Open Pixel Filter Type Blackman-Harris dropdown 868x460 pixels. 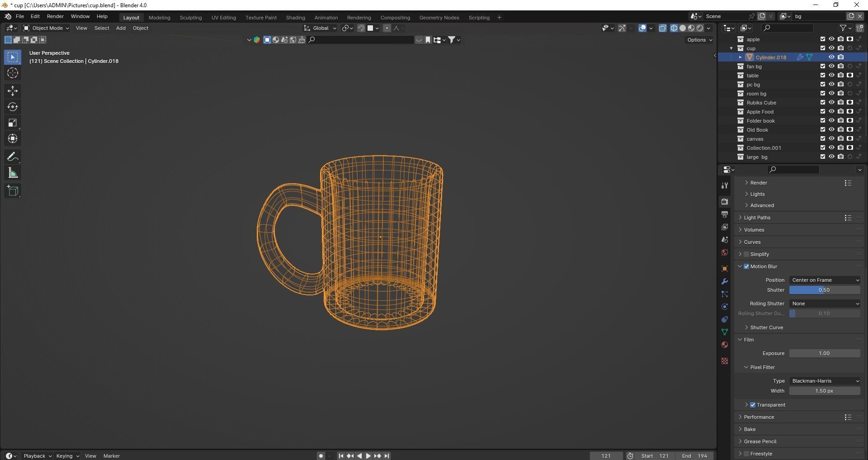pyautogui.click(x=825, y=381)
